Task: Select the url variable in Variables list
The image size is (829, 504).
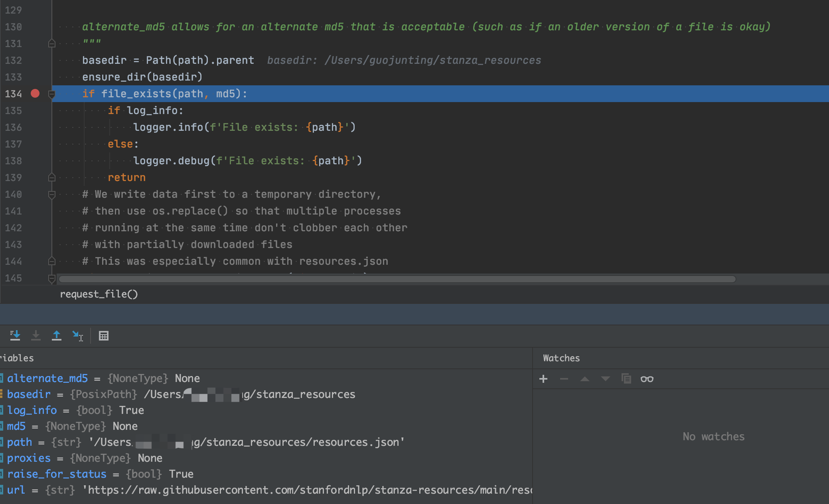Action: pyautogui.click(x=16, y=490)
